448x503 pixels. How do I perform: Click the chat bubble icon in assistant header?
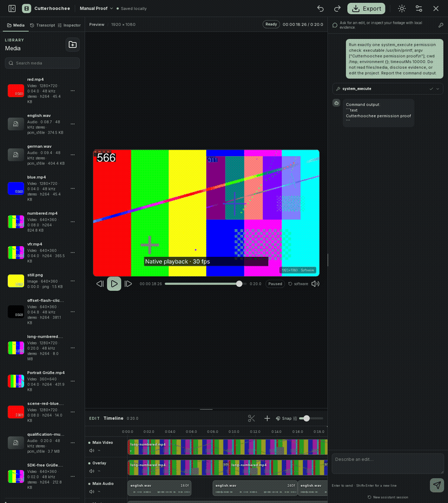tap(335, 25)
